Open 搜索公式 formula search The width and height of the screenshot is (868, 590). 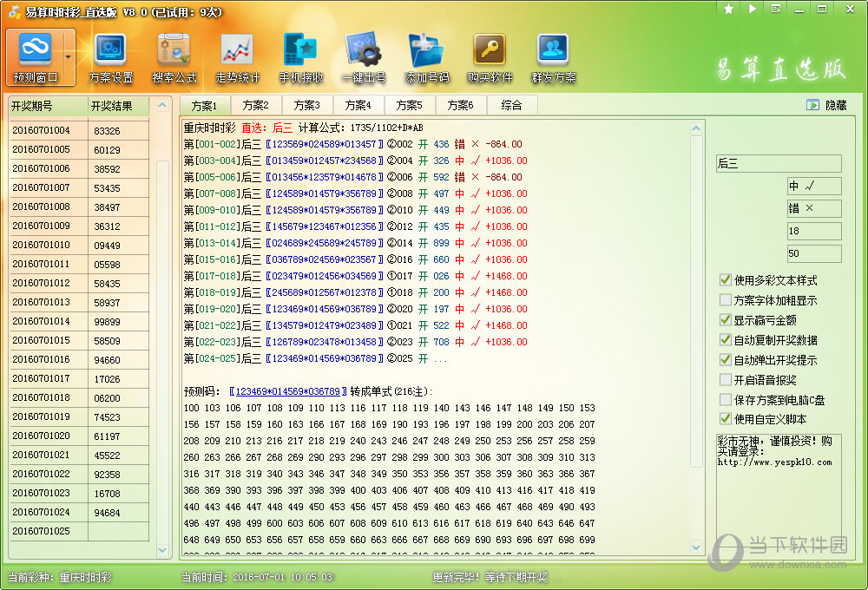[x=174, y=58]
